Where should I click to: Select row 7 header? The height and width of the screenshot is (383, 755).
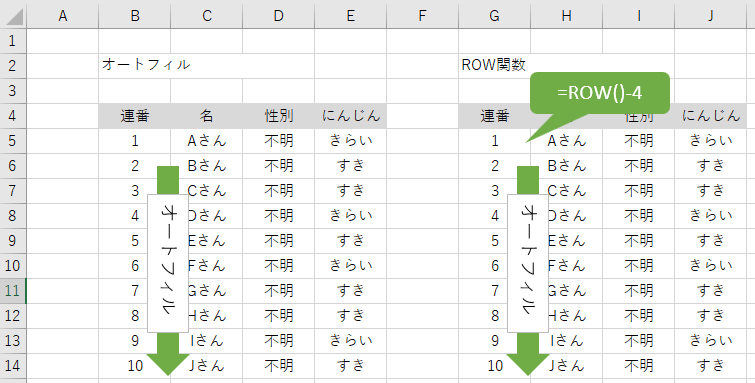(x=13, y=191)
